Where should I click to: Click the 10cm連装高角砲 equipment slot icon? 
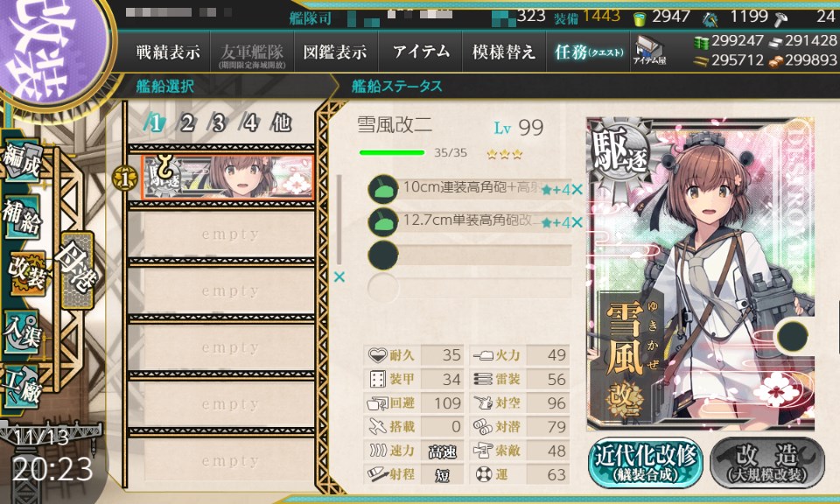383,189
